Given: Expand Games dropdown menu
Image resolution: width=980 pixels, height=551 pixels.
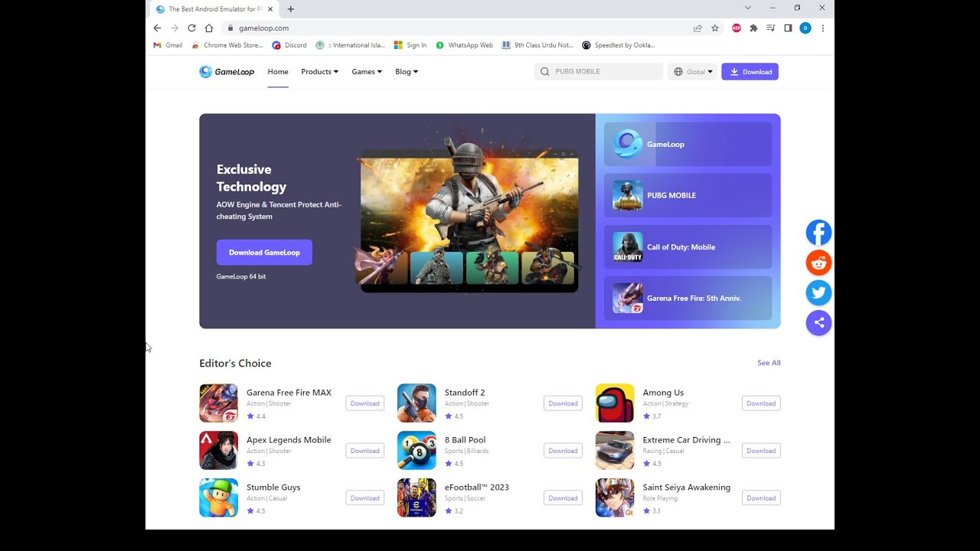Looking at the screenshot, I should pyautogui.click(x=367, y=72).
